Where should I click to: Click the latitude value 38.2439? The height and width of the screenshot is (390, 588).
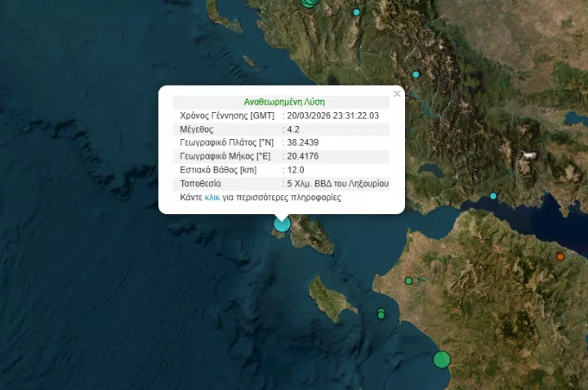pos(301,143)
